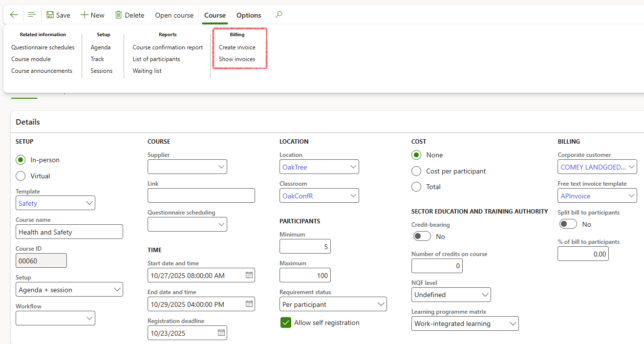This screenshot has width=644, height=344.
Task: Expand the Requirement status dropdown
Action: [x=381, y=304]
